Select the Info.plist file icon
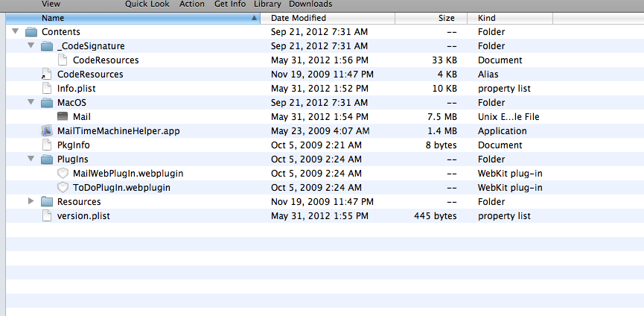This screenshot has height=316, width=644. [47, 89]
